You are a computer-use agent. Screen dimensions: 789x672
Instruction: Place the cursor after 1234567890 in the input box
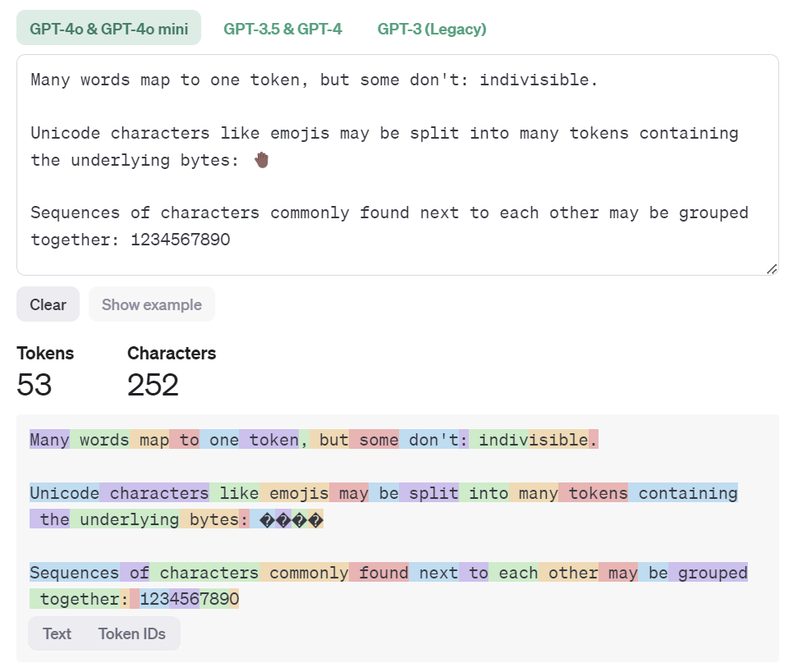coord(232,240)
